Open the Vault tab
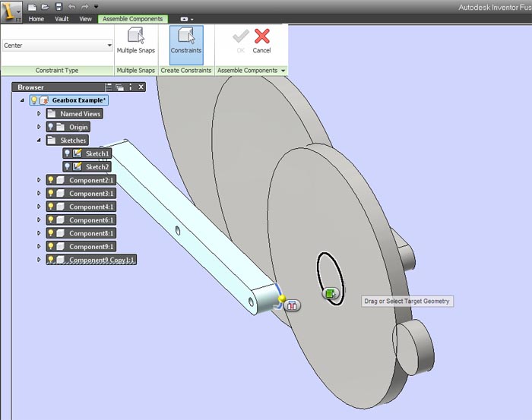This screenshot has height=420, width=532. click(x=62, y=19)
